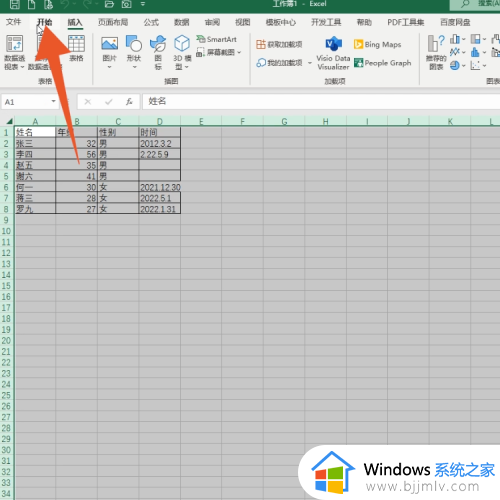Expand the Name Box dropdown arrow
This screenshot has height=500, width=500.
coord(53,101)
